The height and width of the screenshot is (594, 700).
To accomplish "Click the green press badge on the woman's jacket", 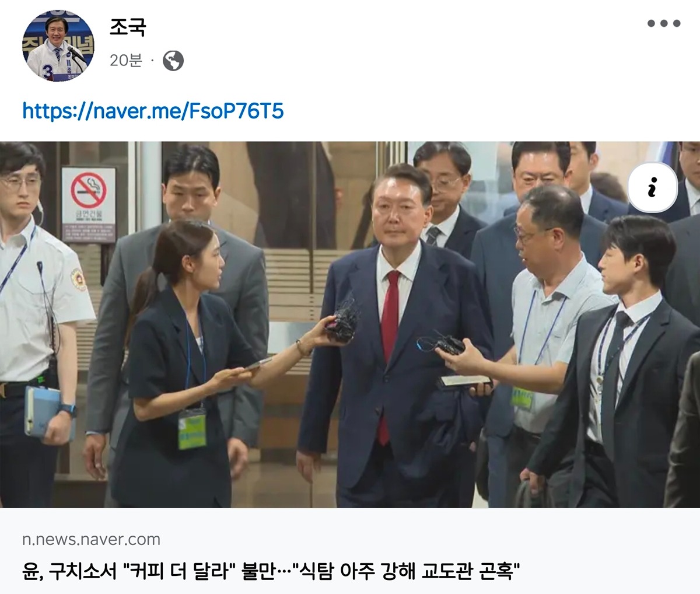I will pos(192,429).
